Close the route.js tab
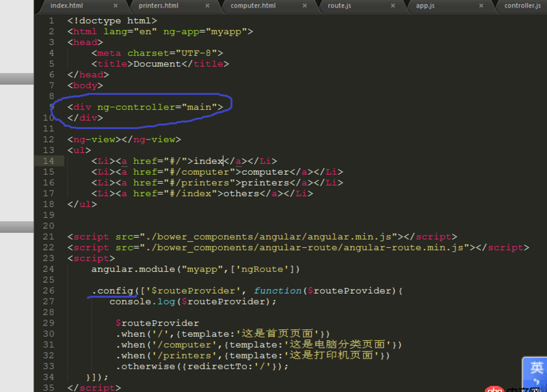The height and width of the screenshot is (392, 547). 392,5
